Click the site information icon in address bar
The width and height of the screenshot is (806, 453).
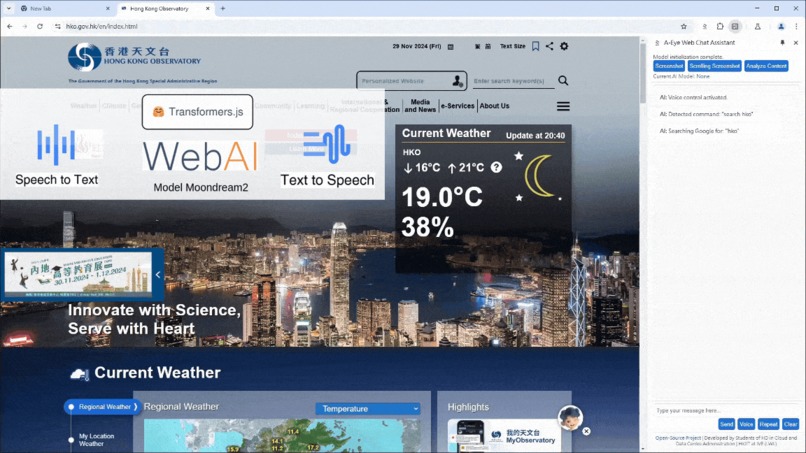pyautogui.click(x=58, y=26)
